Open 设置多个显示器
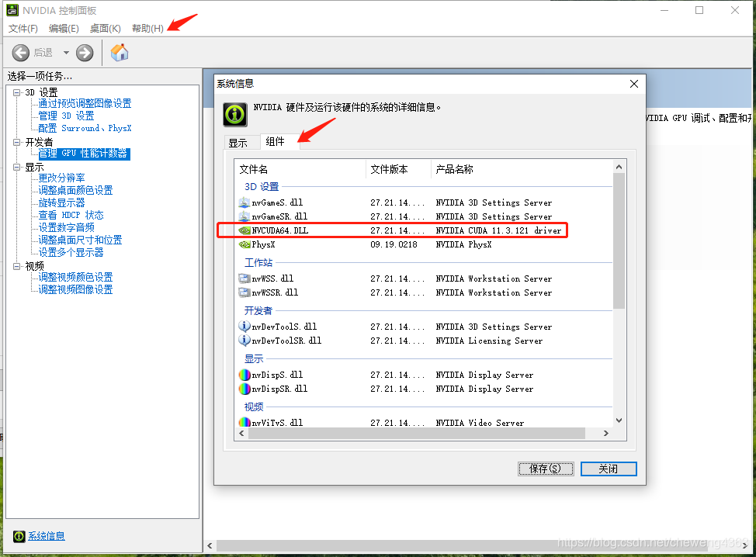 [71, 252]
